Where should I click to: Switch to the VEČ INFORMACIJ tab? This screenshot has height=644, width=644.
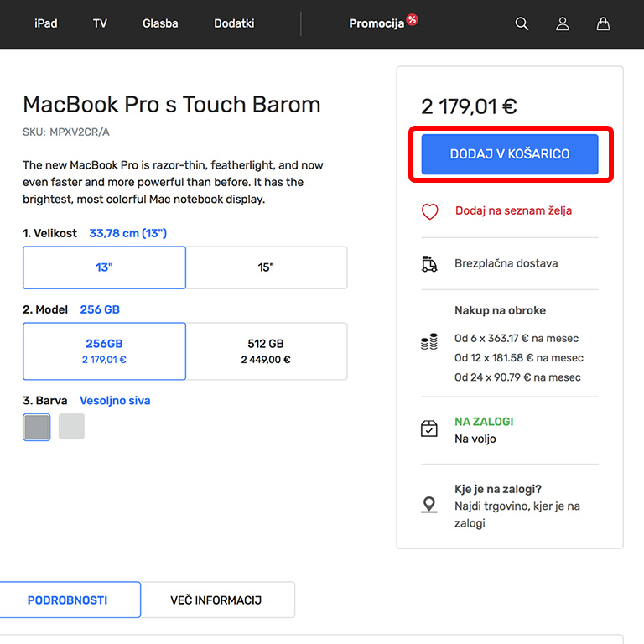coord(216,600)
